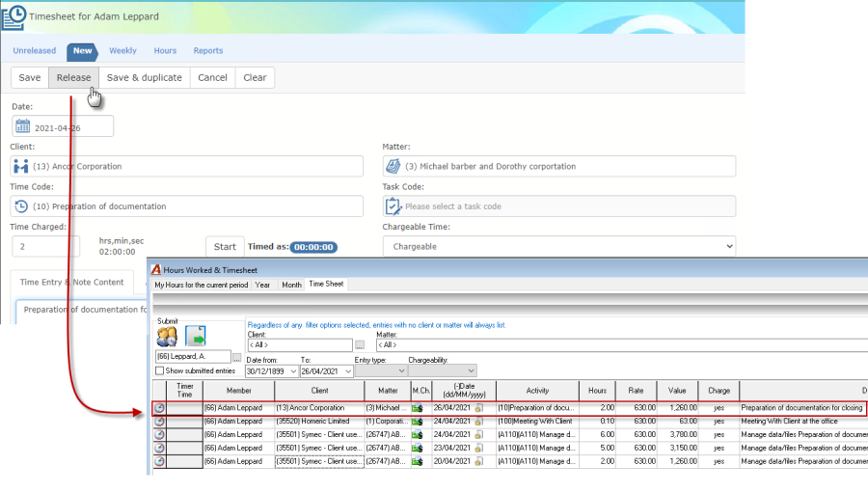This screenshot has height=493, width=868.
Task: Click the Task Code clipboard icon
Action: tap(393, 206)
